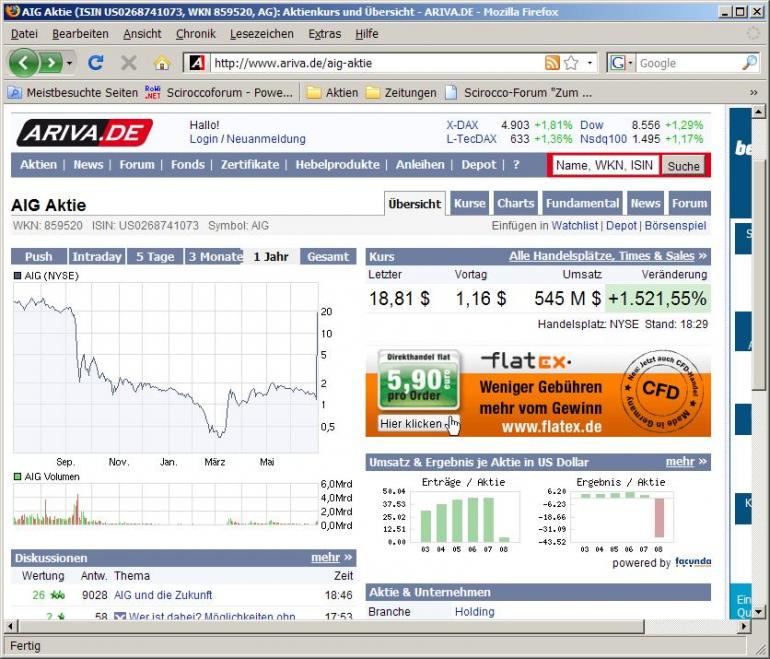Go forward with the green forward arrow
This screenshot has width=770, height=659.
coord(51,63)
